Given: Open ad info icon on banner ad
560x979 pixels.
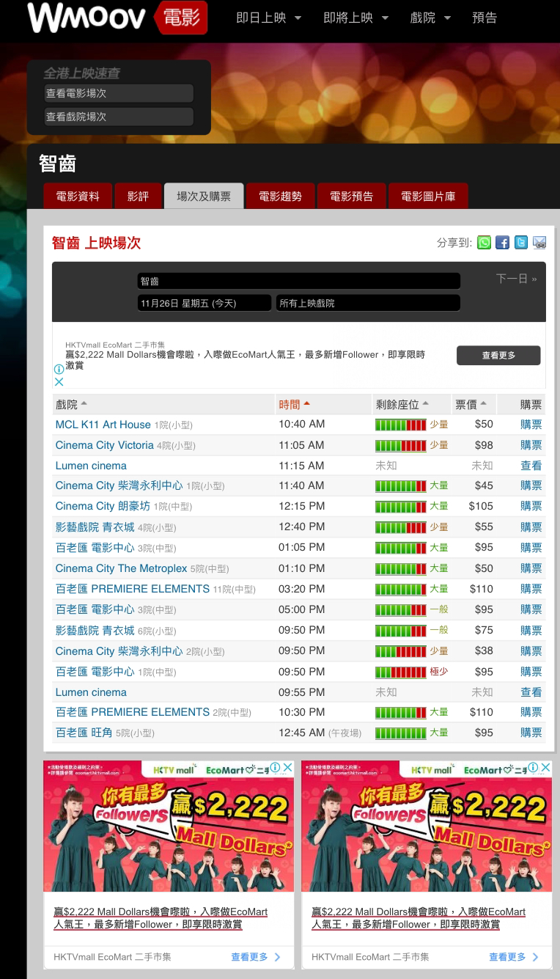Looking at the screenshot, I should tap(59, 370).
